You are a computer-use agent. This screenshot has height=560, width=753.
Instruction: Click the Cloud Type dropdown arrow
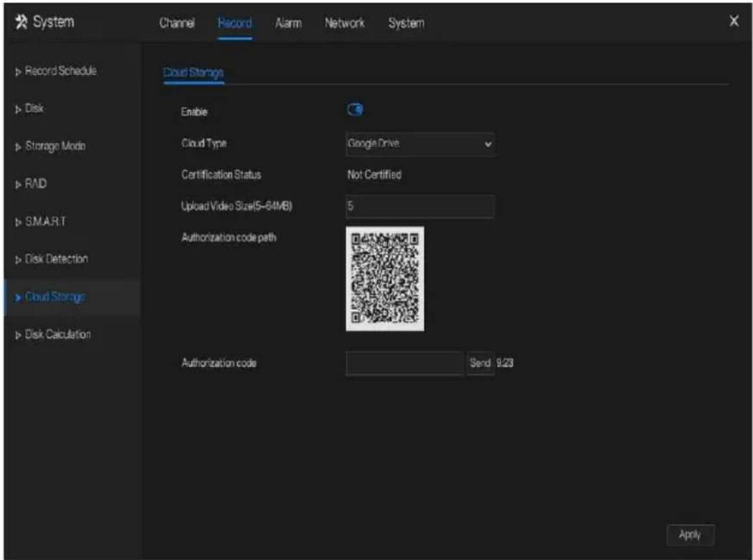[x=488, y=144]
